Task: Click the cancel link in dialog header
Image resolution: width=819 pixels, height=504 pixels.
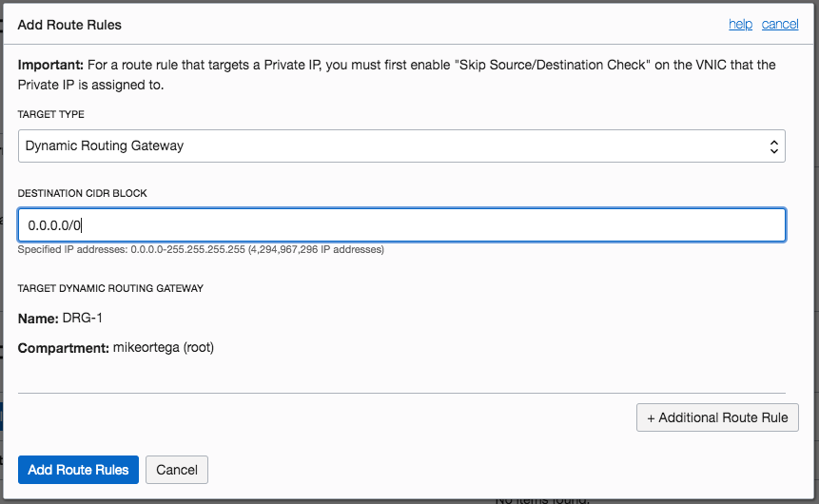Action: [x=780, y=24]
